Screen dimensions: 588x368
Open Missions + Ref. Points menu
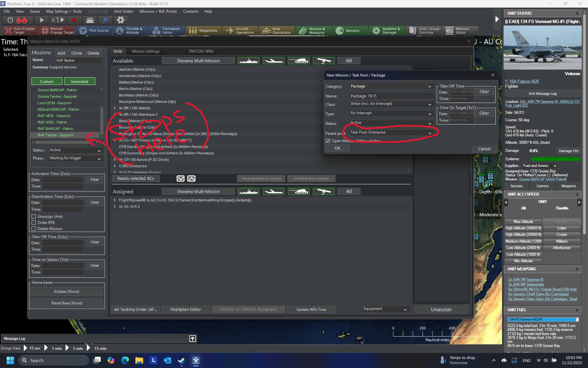point(158,11)
